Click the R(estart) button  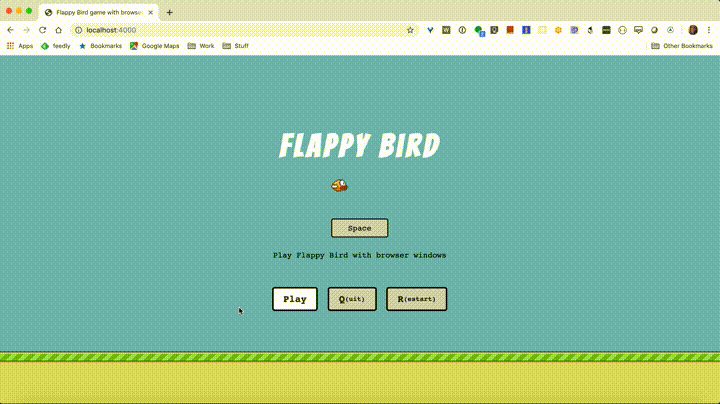click(x=416, y=299)
